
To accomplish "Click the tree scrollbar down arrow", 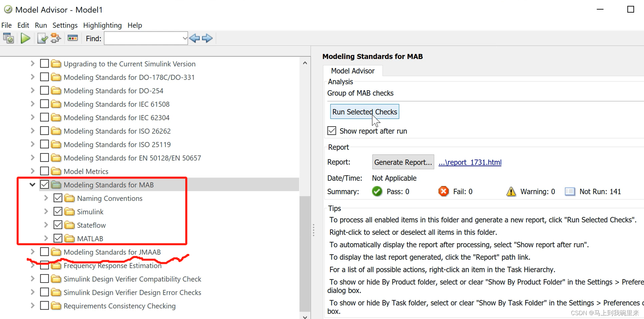I will click(305, 316).
